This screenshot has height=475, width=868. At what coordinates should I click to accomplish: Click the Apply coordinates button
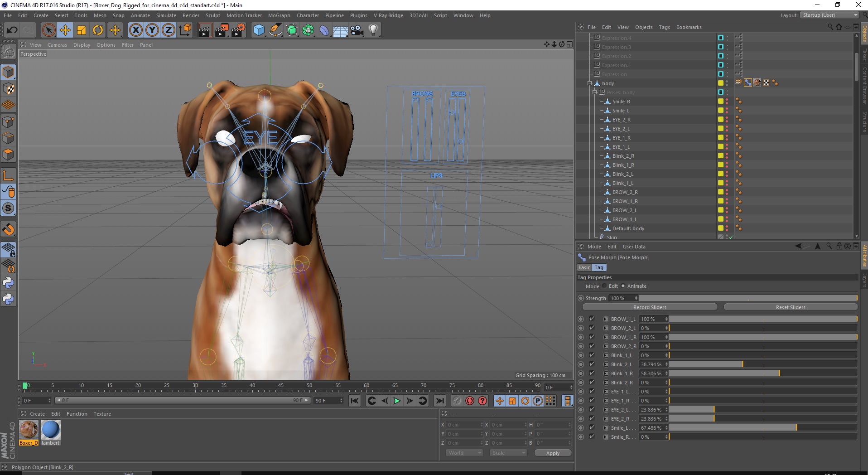click(x=553, y=453)
